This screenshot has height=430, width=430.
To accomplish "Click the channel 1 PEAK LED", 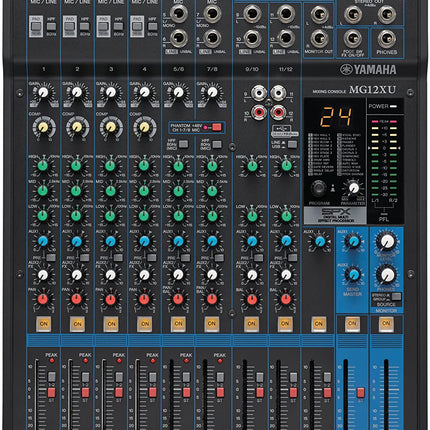I will [52, 360].
